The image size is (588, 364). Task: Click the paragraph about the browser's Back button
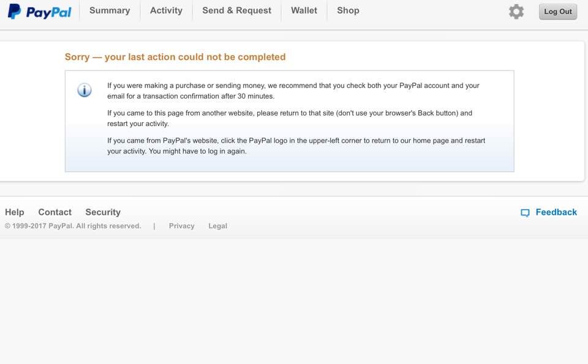(289, 118)
